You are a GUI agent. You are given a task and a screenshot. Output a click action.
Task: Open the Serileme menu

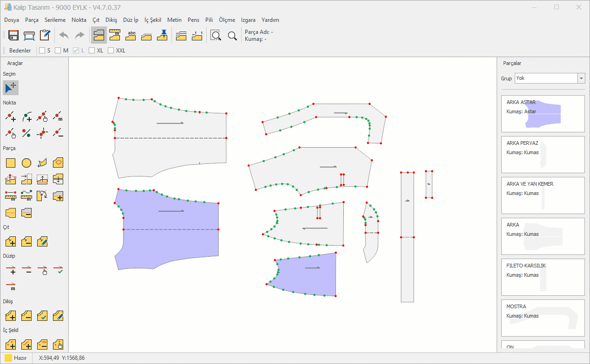pyautogui.click(x=55, y=20)
